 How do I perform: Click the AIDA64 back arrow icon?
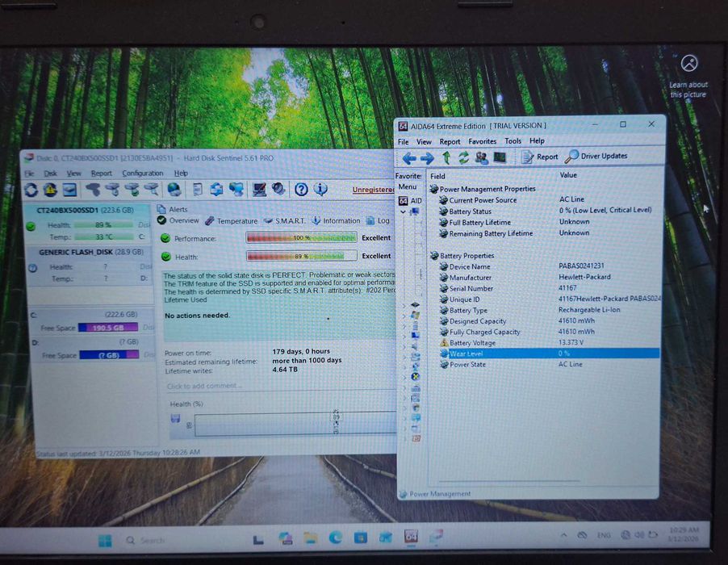pos(409,158)
